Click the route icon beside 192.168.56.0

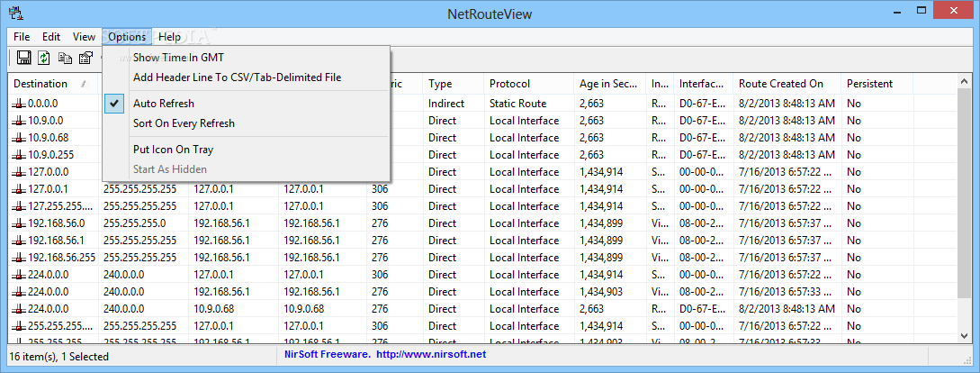[x=20, y=223]
